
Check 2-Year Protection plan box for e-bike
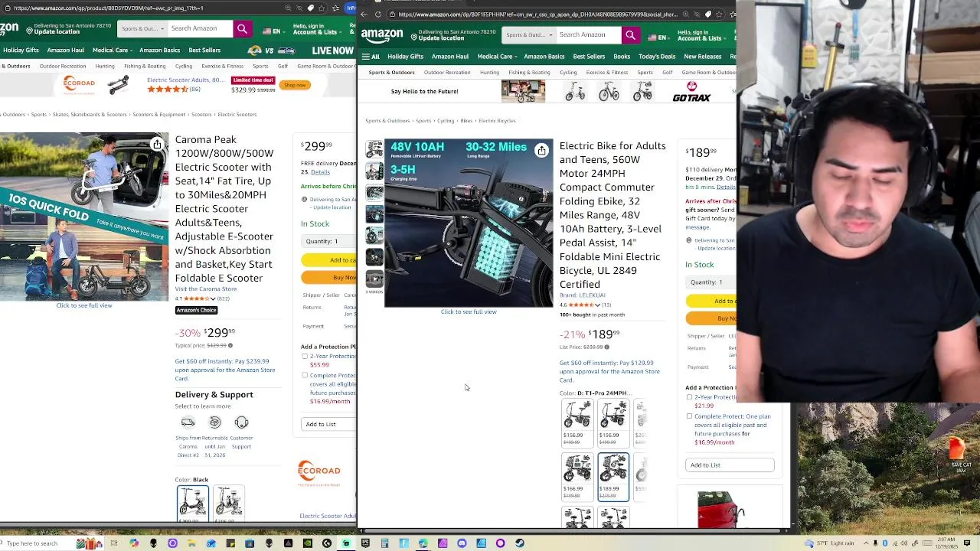pyautogui.click(x=689, y=397)
